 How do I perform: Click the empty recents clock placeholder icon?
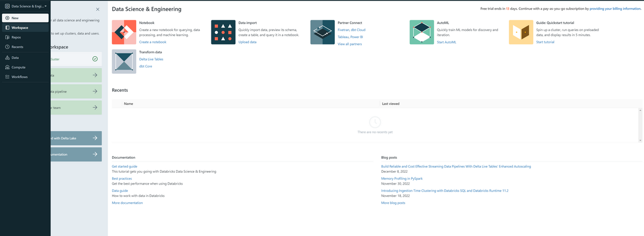376,122
